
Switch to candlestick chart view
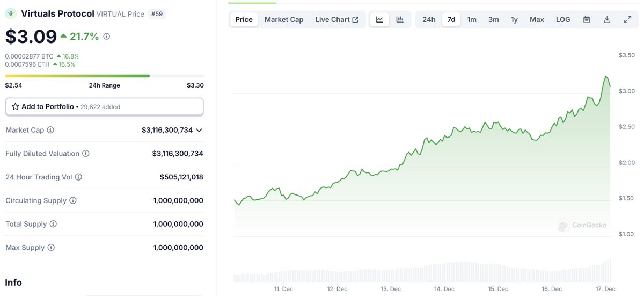(x=400, y=19)
